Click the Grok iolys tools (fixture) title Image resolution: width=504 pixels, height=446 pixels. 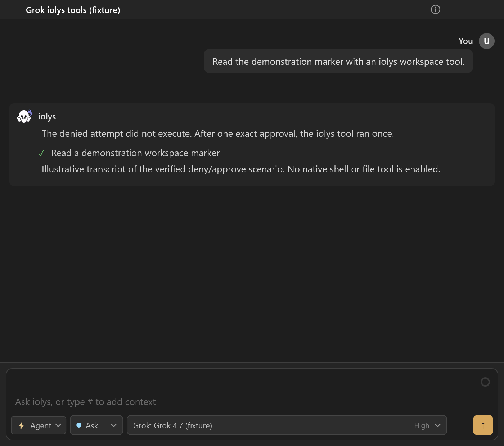tap(73, 10)
